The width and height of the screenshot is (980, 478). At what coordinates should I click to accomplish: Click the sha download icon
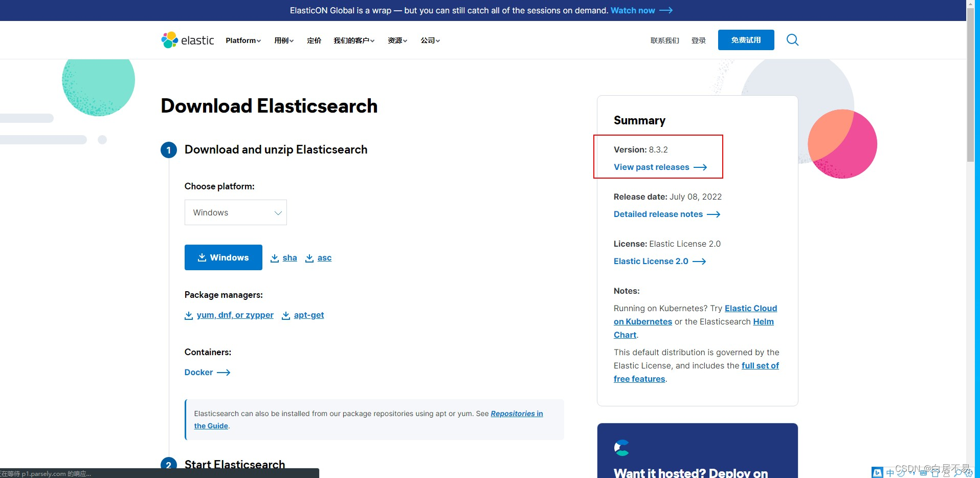coord(275,258)
